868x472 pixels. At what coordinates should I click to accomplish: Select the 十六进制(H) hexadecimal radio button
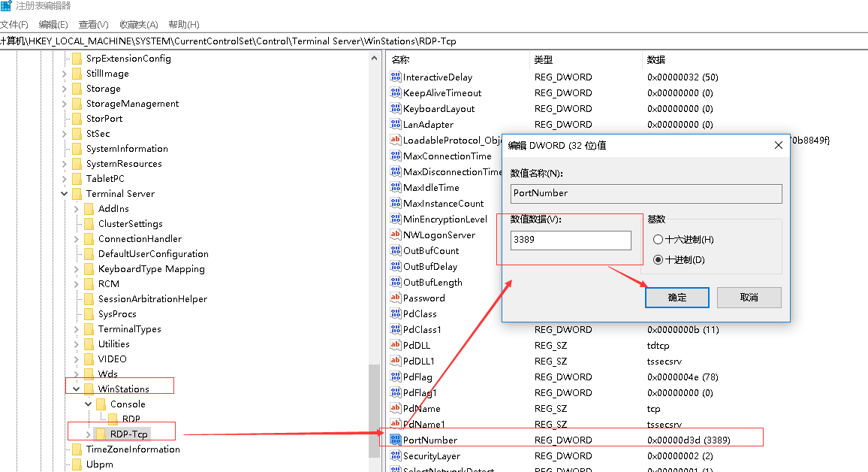(659, 240)
